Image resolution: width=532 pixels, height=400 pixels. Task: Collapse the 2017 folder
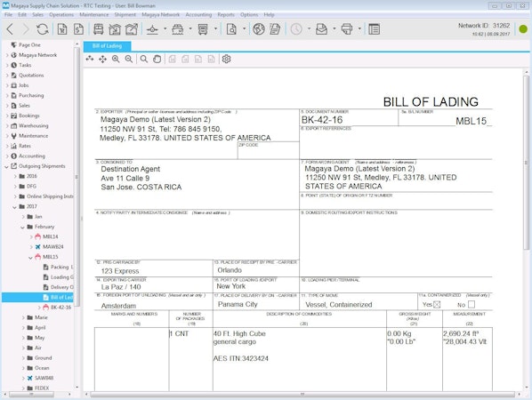14,207
